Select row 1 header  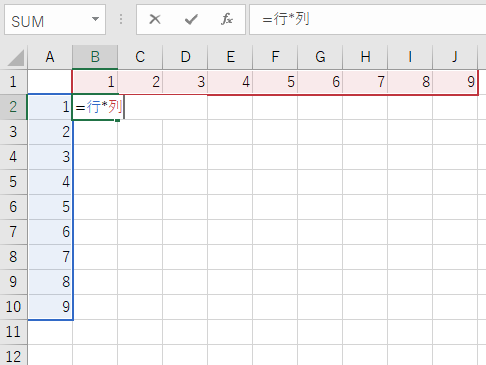click(x=13, y=82)
